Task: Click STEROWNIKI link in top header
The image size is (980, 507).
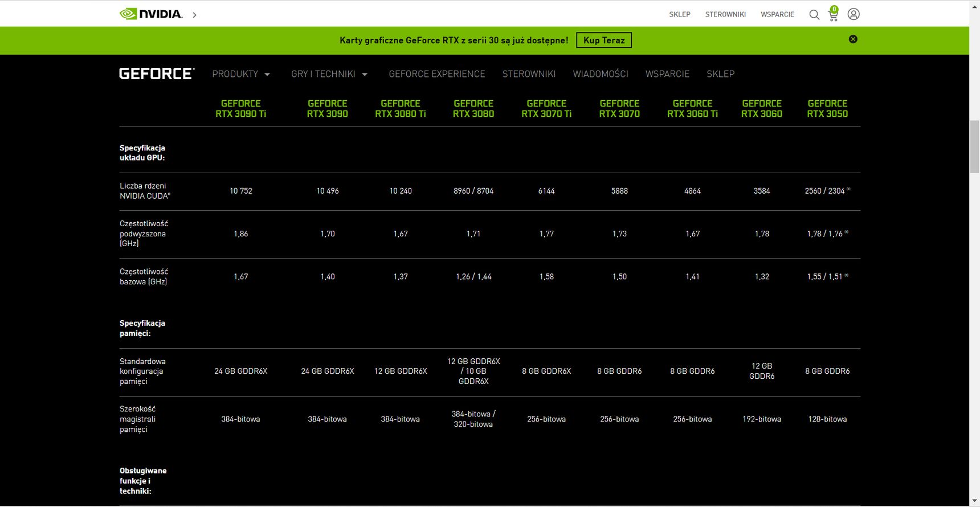Action: point(725,14)
